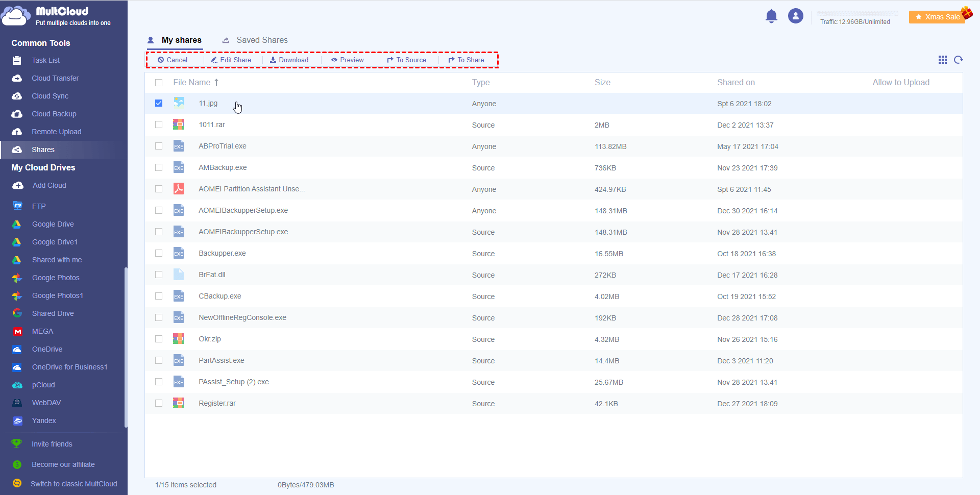Click To Source in toolbar
The height and width of the screenshot is (495, 980).
tap(406, 60)
